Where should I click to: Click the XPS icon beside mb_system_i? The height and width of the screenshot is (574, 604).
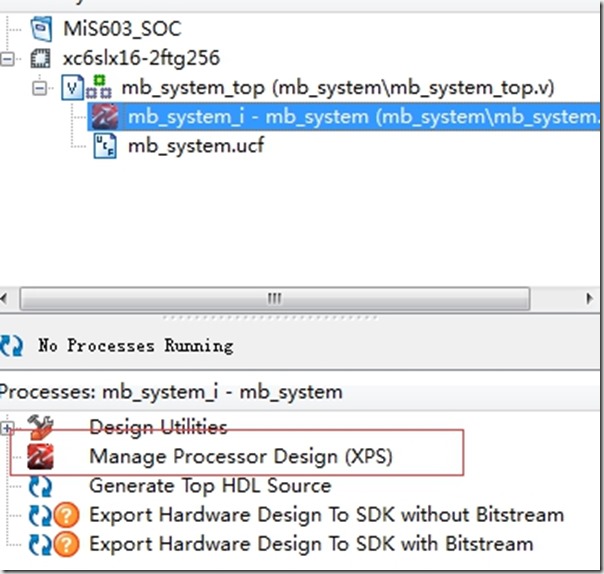tap(104, 116)
